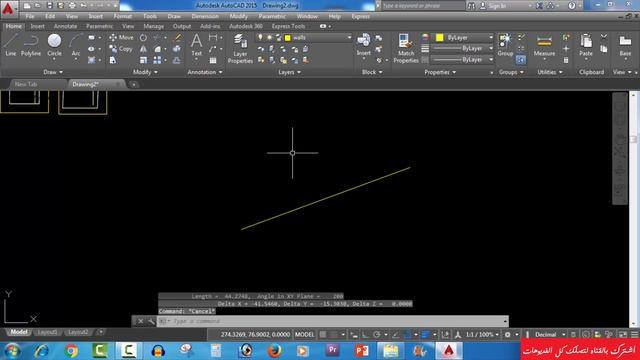
Task: Switch to the Annotate ribbon tab
Action: click(65, 26)
